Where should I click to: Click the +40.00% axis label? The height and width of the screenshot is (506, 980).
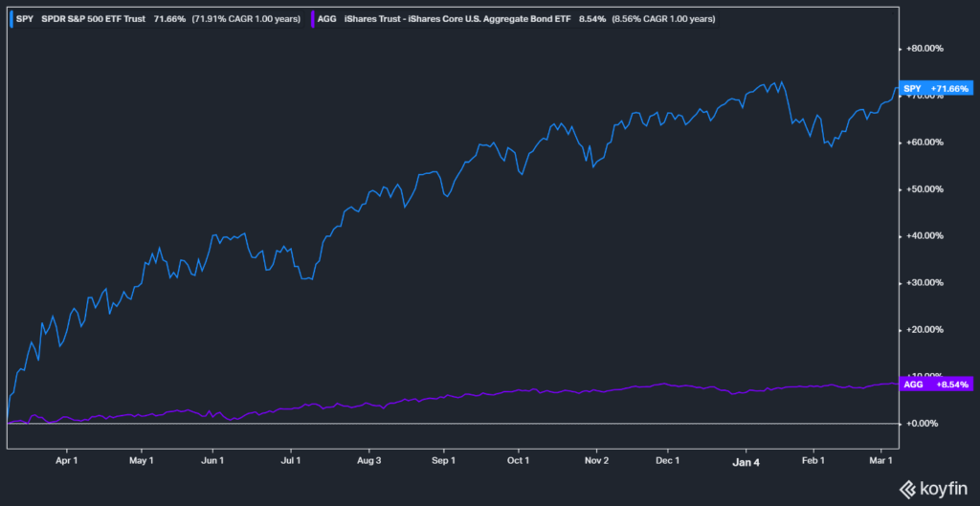924,236
